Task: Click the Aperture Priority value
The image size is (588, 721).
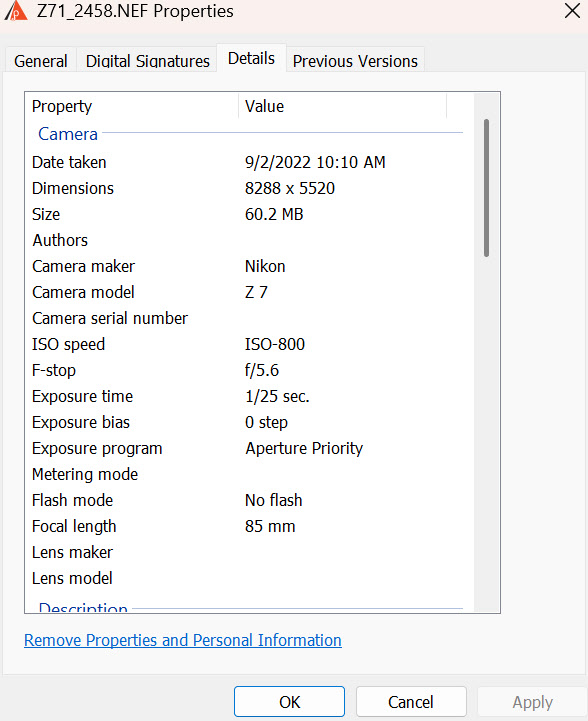Action: click(304, 448)
